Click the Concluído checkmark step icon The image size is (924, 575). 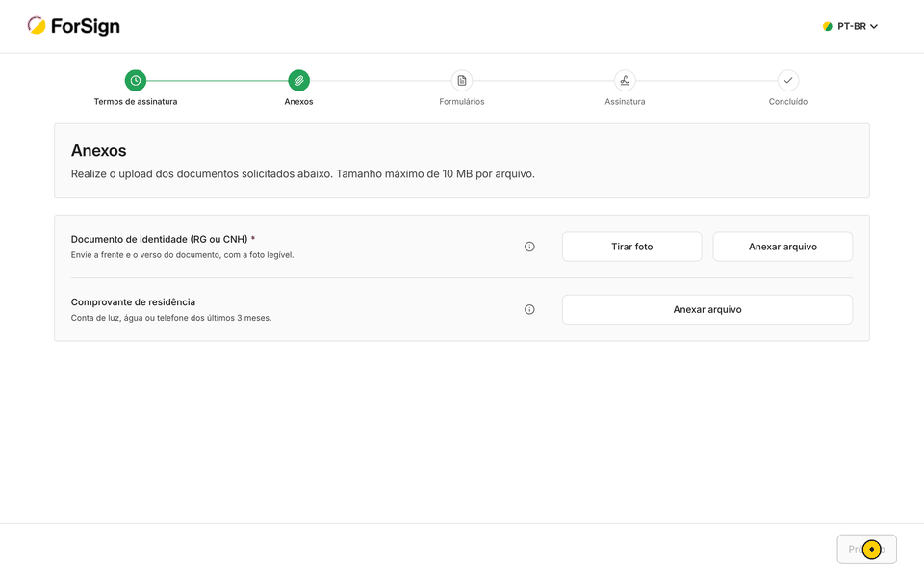tap(788, 81)
